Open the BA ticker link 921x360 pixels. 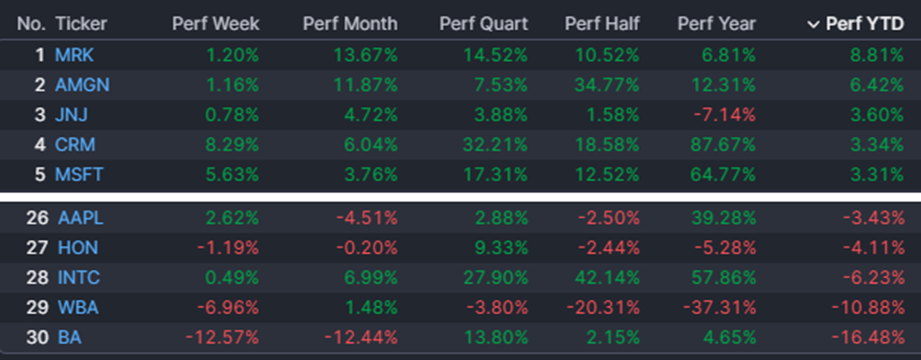point(69,337)
